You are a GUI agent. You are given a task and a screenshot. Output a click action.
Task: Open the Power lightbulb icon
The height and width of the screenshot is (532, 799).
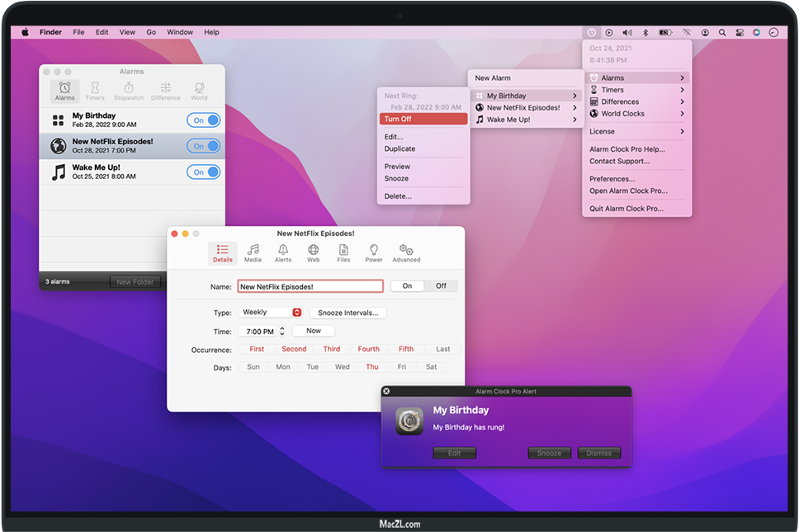374,252
